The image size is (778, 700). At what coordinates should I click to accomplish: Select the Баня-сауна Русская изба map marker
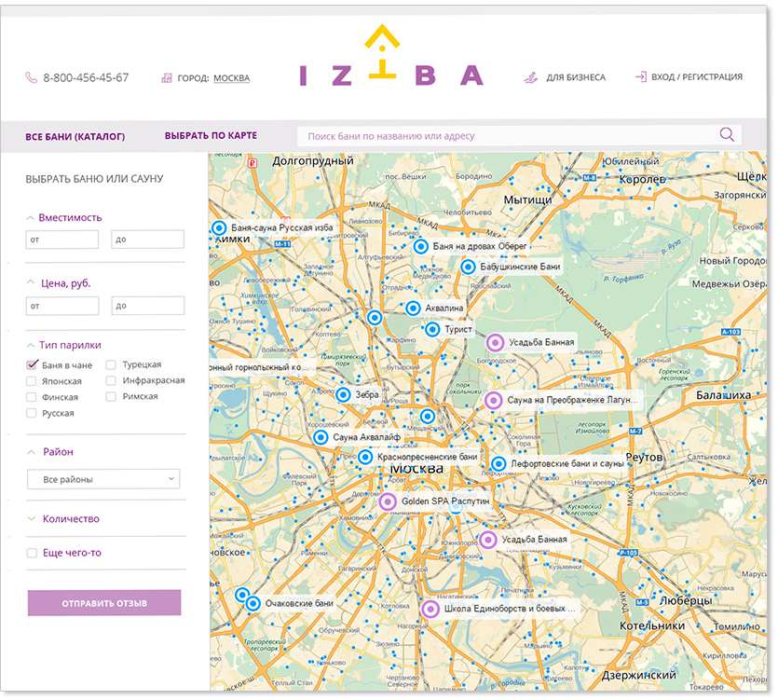(x=219, y=227)
